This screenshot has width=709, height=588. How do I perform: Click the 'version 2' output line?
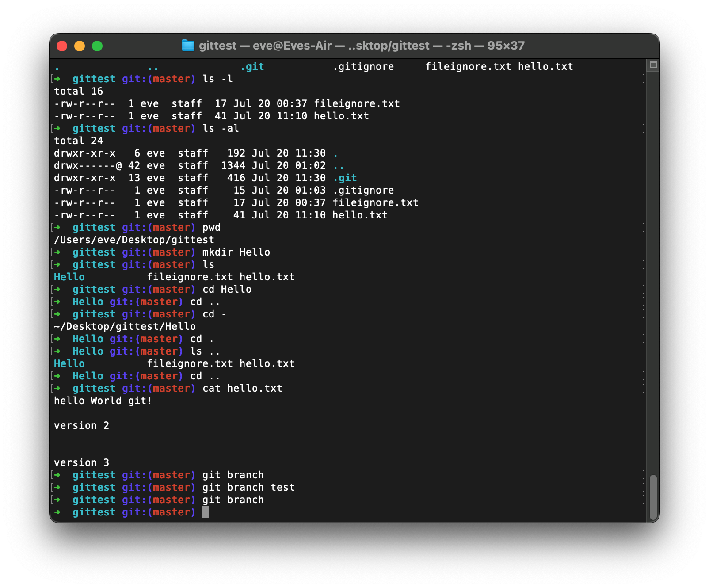click(x=81, y=425)
